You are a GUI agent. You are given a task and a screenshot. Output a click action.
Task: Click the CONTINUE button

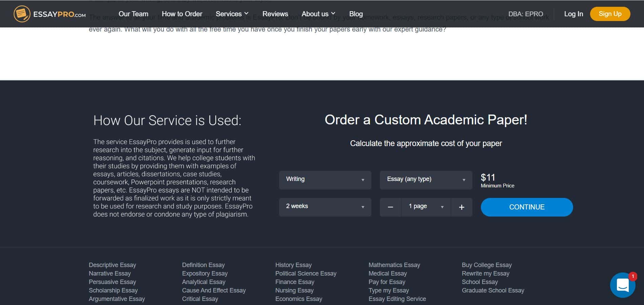click(527, 207)
